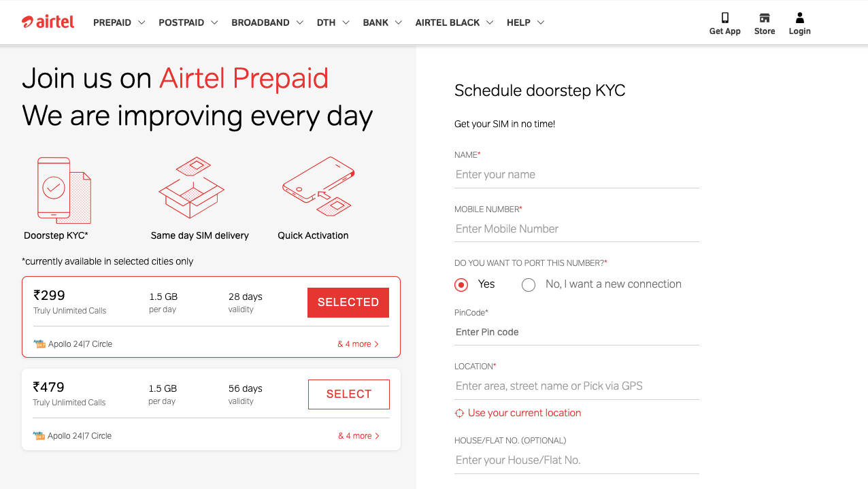868x489 pixels.
Task: Click Use your current location link
Action: point(524,413)
